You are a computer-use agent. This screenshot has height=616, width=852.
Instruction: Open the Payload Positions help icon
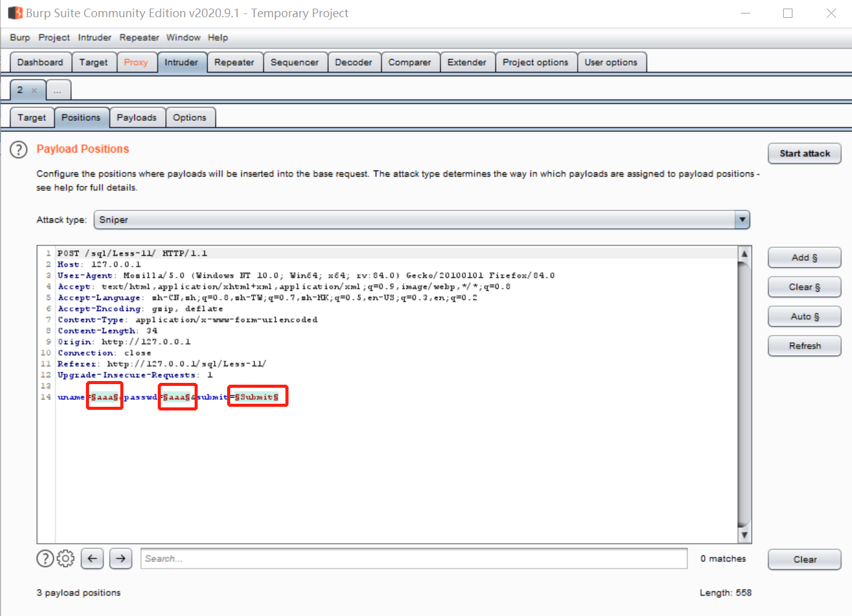19,149
